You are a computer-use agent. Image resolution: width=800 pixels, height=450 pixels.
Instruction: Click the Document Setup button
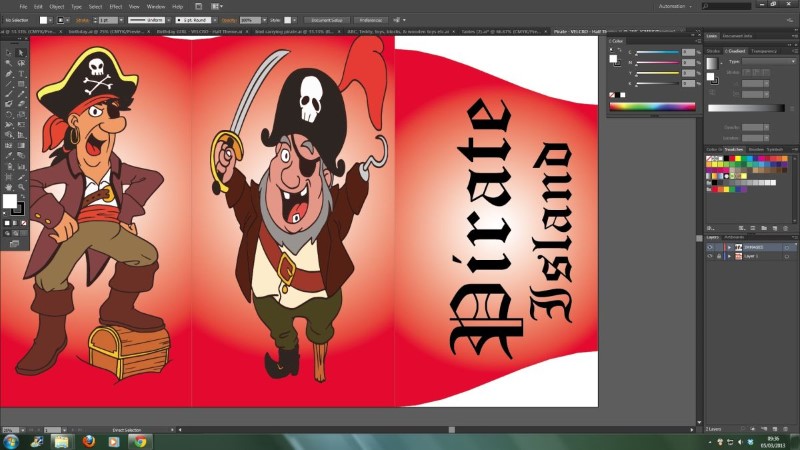click(327, 19)
